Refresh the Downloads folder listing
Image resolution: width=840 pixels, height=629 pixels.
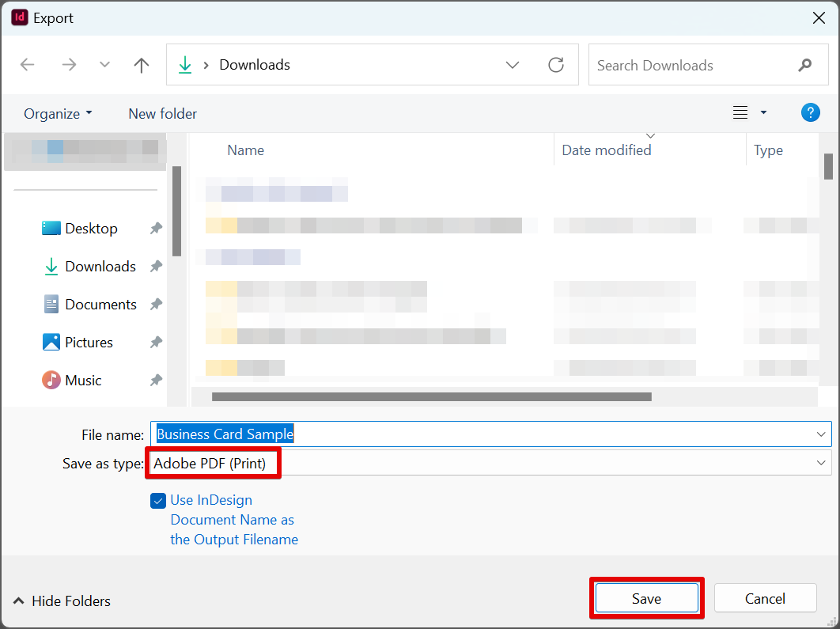556,65
